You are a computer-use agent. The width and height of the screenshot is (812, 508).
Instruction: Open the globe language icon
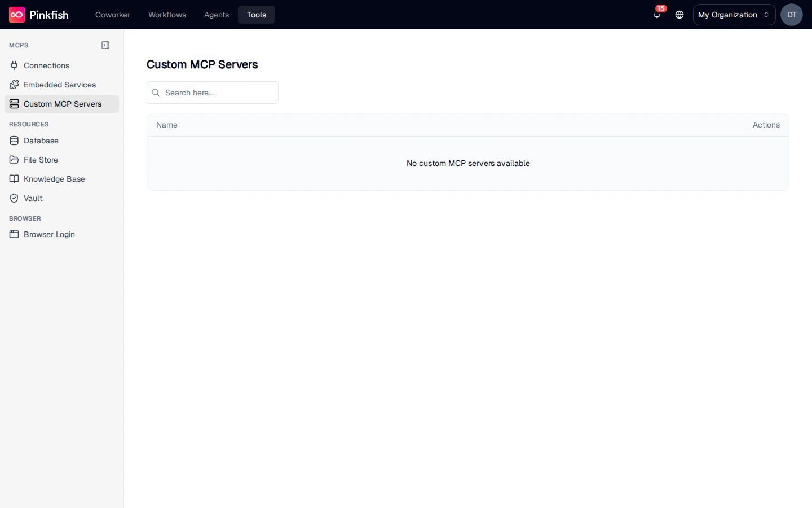pyautogui.click(x=679, y=15)
